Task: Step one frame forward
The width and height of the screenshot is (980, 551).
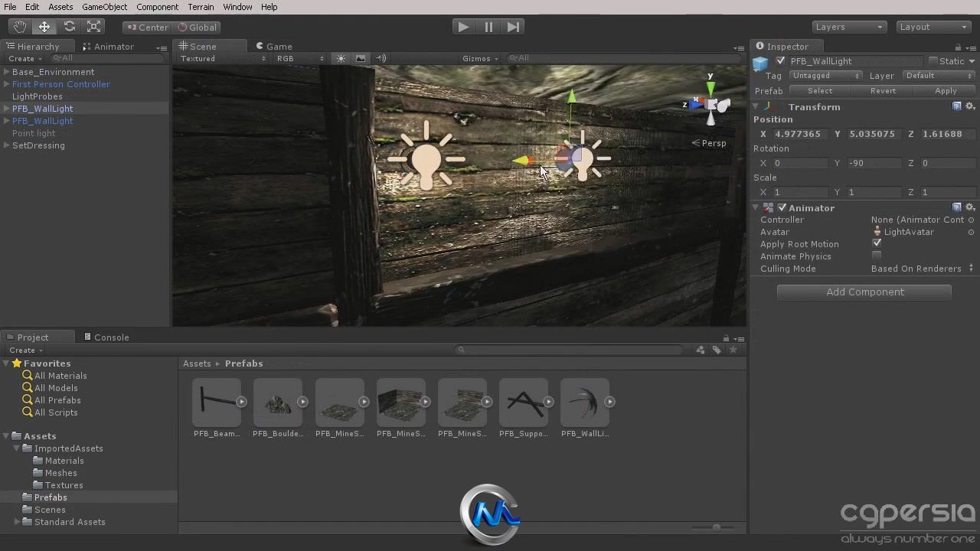Action: (513, 27)
